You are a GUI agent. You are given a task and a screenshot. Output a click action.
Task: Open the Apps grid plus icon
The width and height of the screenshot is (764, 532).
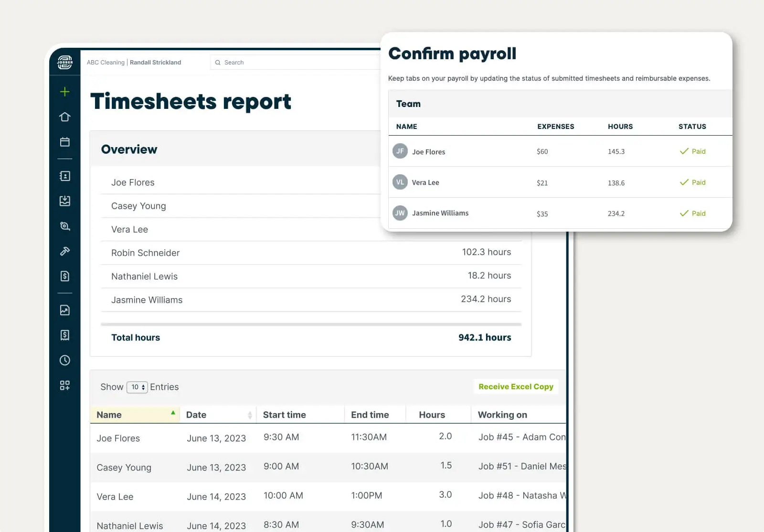tap(65, 385)
